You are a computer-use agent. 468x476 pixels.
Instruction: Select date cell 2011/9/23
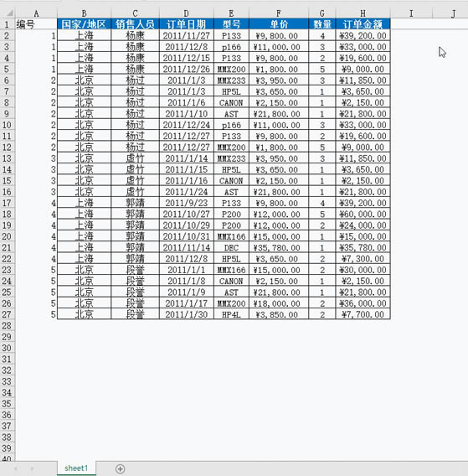(186, 203)
